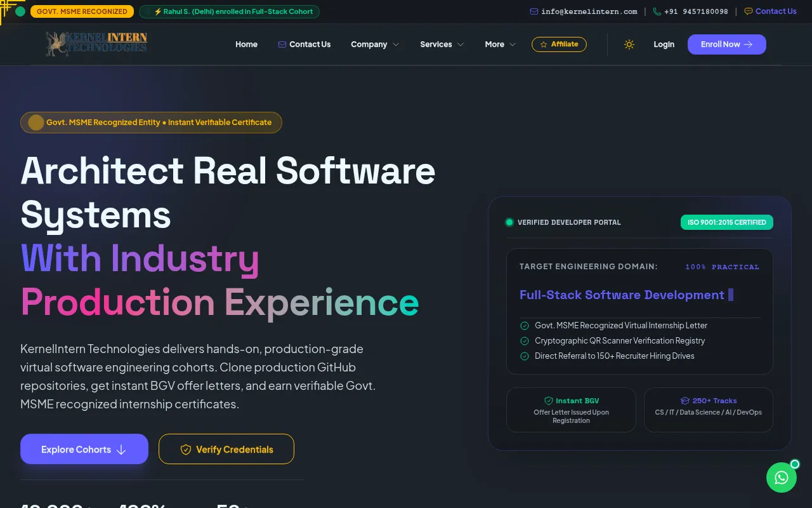The image size is (812, 508).
Task: Click the star icon in Affiliate button
Action: [544, 44]
